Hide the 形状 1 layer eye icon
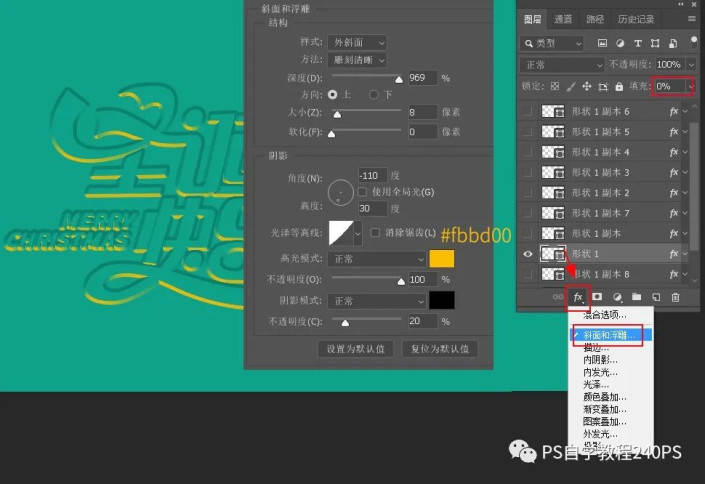The image size is (705, 484). [x=528, y=254]
